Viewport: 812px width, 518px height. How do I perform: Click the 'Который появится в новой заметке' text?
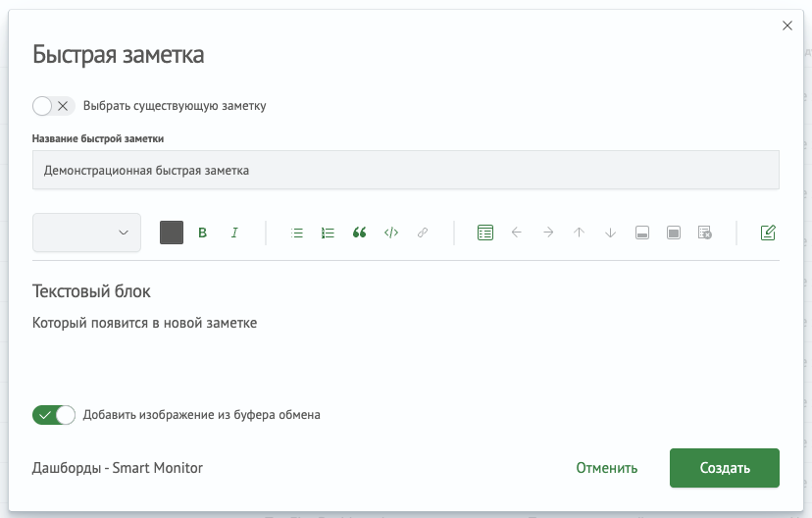coord(144,323)
